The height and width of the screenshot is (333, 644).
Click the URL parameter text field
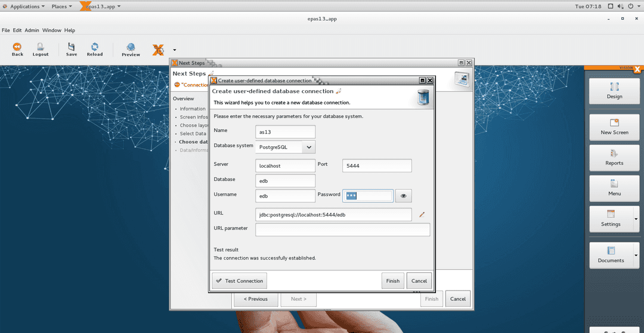(x=342, y=230)
